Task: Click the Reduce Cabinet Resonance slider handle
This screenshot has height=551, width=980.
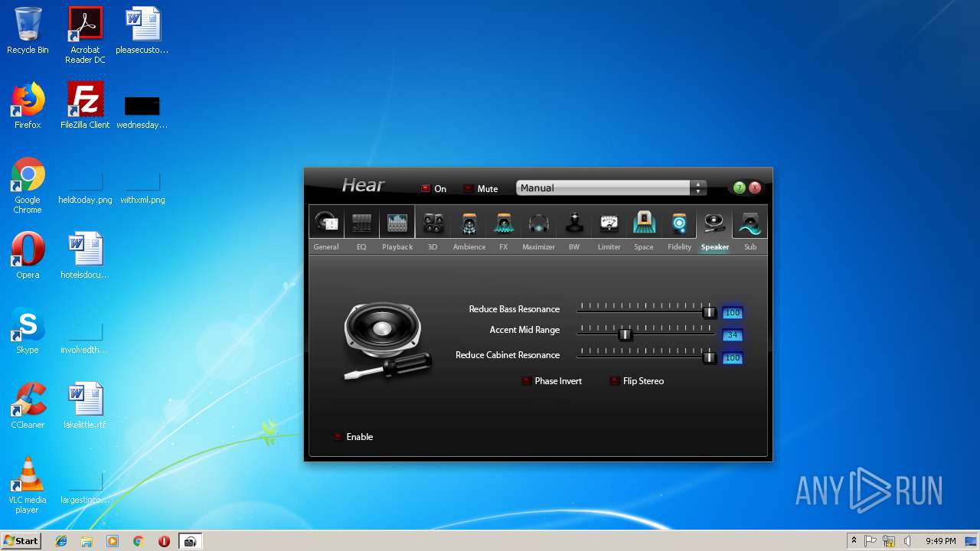Action: coord(710,357)
